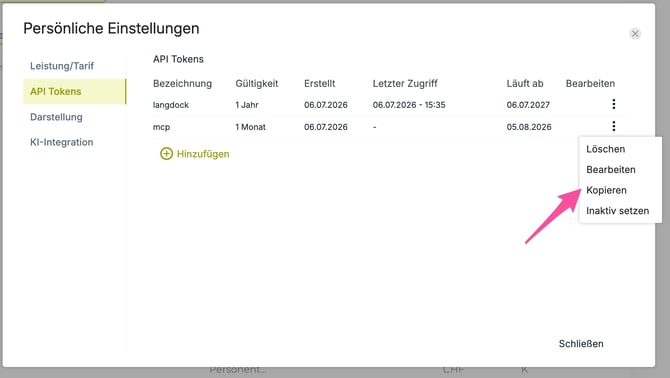Choose Bearbeiten in the context menu
The image size is (670, 378).
click(611, 170)
